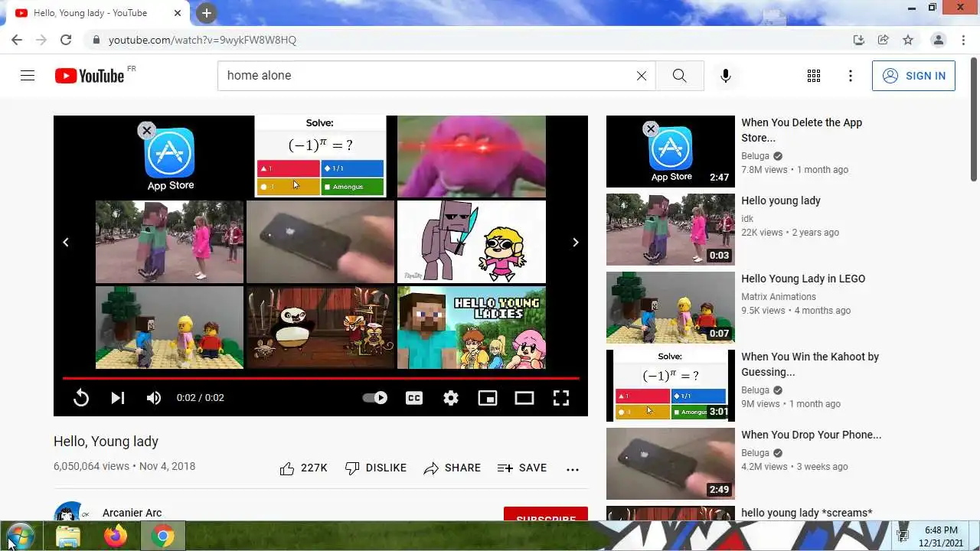This screenshot has width=980, height=551.
Task: Bookmark this page with star
Action: tap(908, 40)
